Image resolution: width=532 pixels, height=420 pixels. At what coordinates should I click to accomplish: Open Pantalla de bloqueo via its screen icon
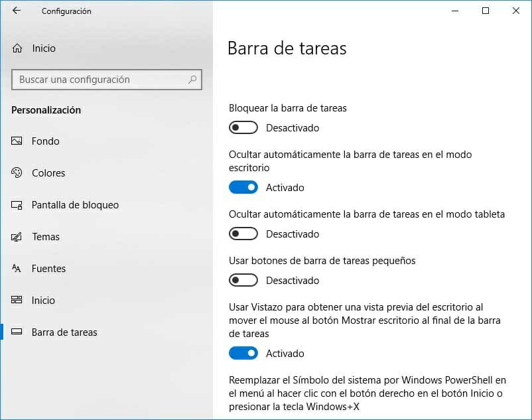16,204
